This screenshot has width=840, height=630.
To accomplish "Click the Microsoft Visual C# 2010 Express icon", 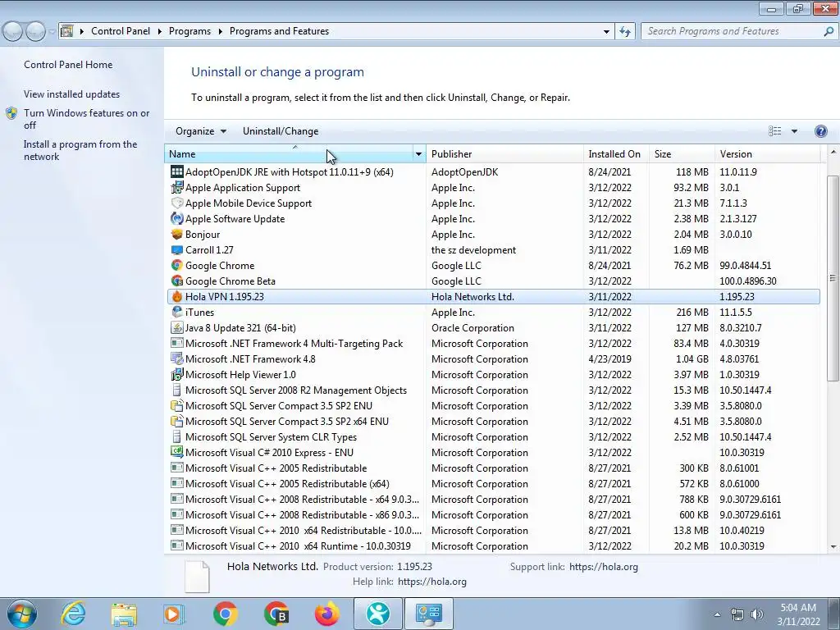I will tap(176, 452).
